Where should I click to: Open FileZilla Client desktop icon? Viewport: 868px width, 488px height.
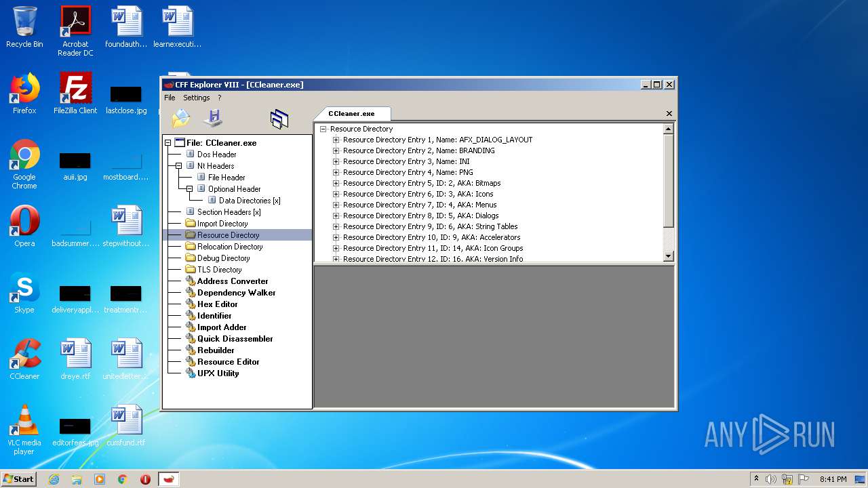pyautogui.click(x=75, y=94)
